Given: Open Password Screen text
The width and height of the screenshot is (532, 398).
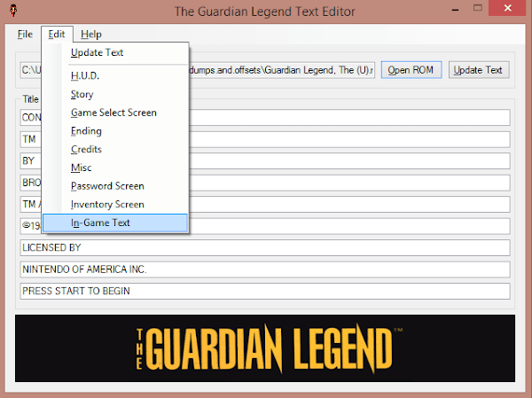Looking at the screenshot, I should [115, 185].
